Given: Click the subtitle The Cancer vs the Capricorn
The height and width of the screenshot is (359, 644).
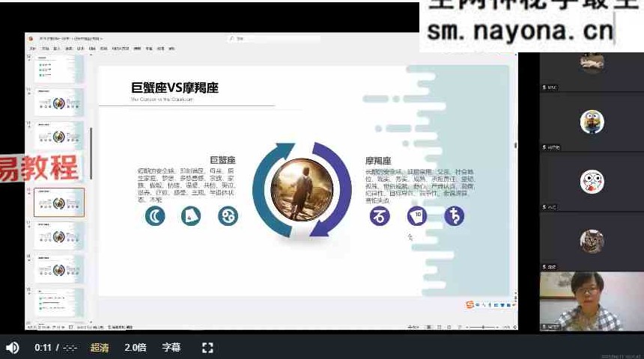Looking at the screenshot, I should click(162, 99).
